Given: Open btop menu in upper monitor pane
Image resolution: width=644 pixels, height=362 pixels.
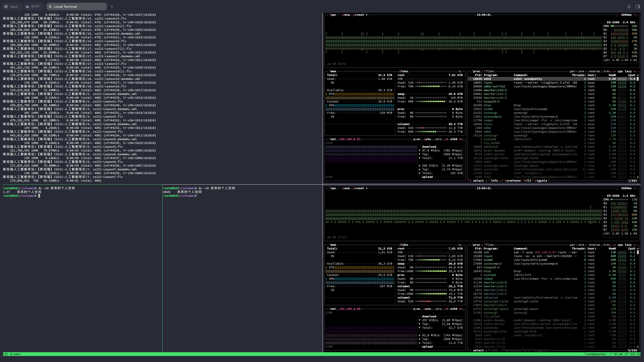Looking at the screenshot, I should (x=346, y=15).
